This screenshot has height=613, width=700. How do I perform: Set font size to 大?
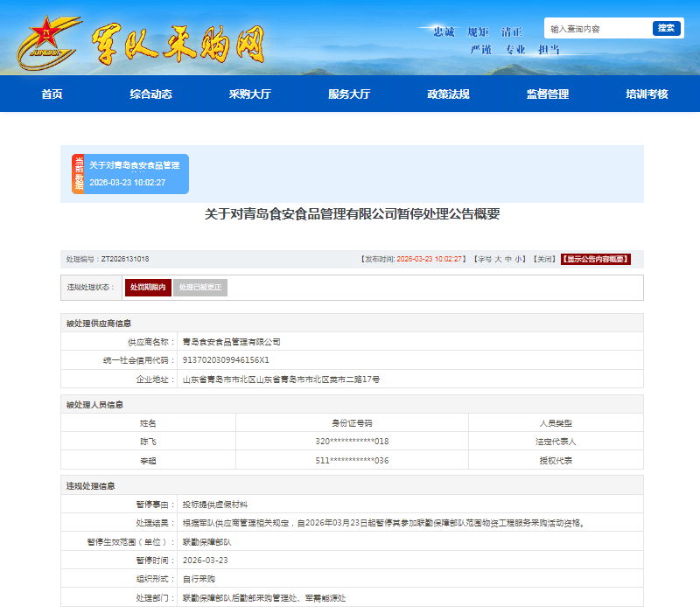(x=498, y=259)
